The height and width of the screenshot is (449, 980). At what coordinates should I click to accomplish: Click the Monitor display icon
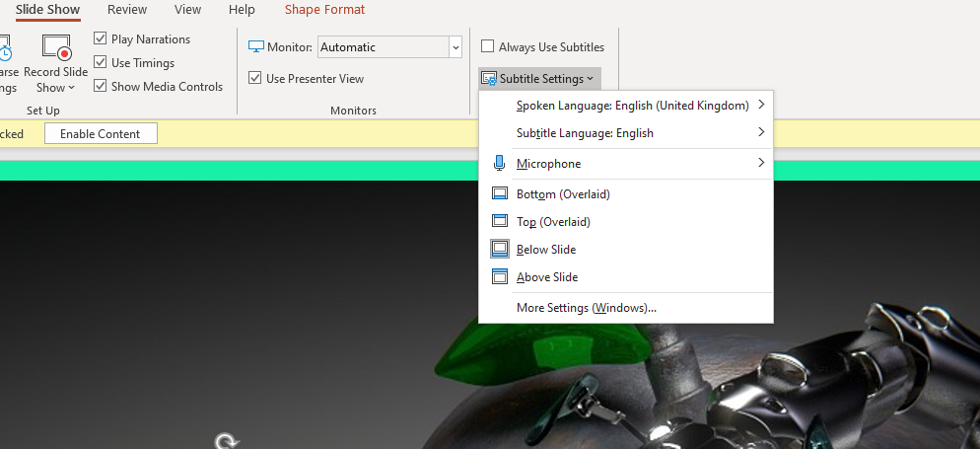[x=256, y=47]
